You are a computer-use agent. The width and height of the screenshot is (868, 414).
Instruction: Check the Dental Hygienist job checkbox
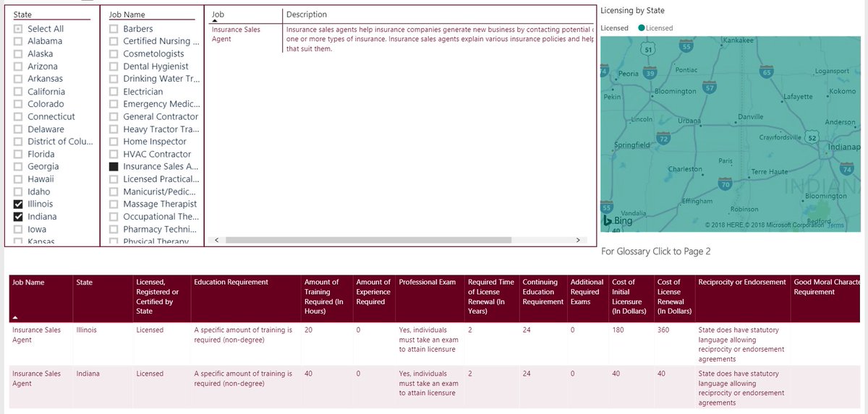tap(114, 66)
